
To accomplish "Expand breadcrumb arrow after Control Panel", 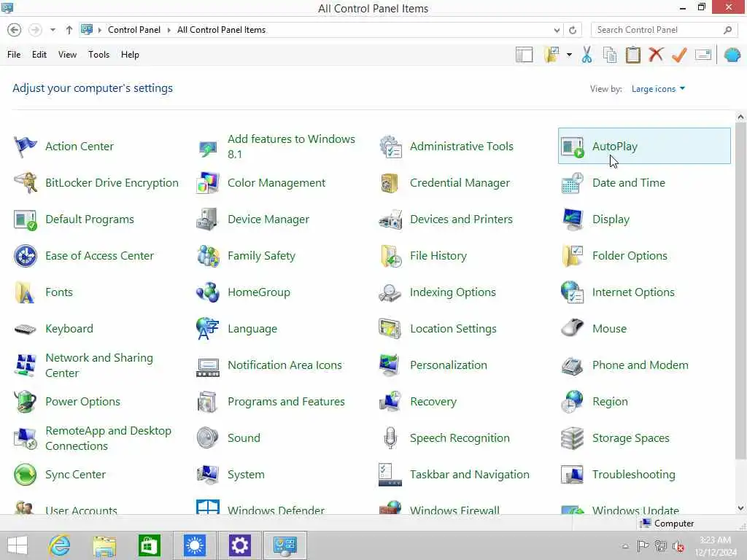I will [169, 30].
